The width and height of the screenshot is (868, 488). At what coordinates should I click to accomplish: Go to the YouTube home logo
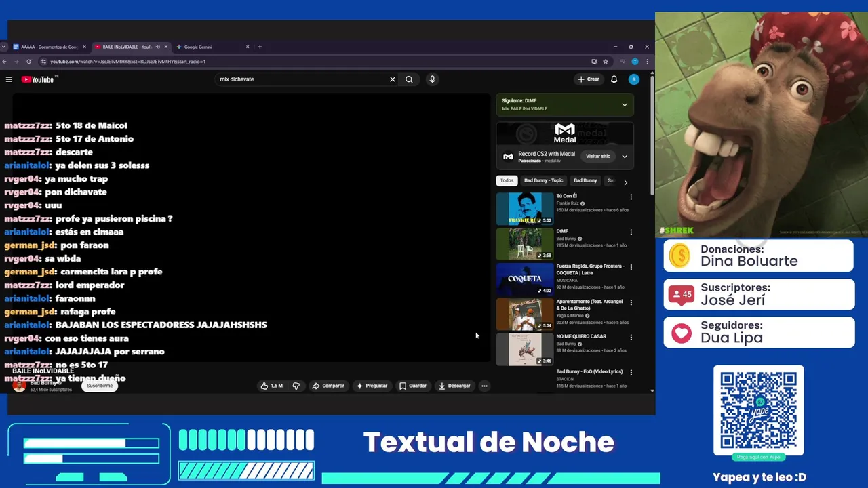(38, 79)
